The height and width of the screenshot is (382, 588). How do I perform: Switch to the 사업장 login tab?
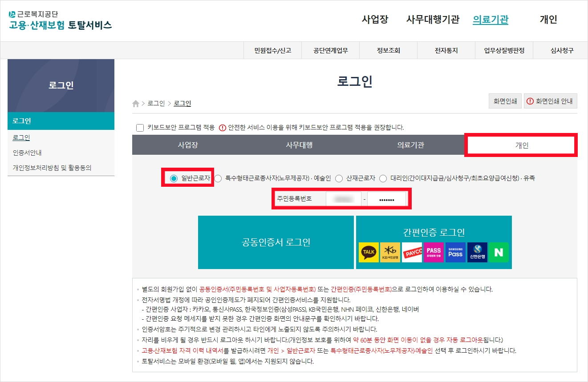click(188, 145)
